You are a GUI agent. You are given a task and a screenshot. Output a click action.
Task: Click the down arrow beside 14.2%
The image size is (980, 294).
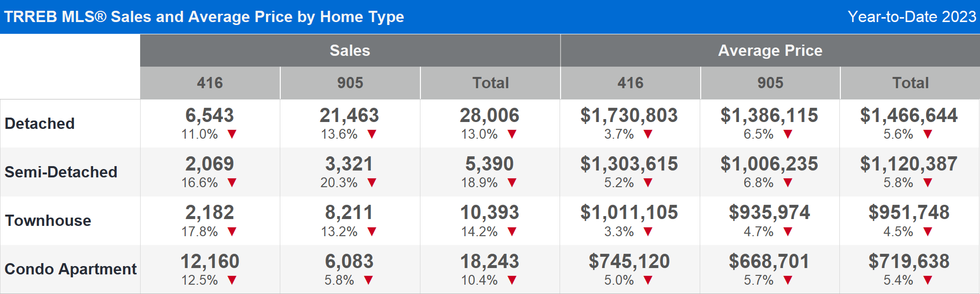pyautogui.click(x=512, y=231)
